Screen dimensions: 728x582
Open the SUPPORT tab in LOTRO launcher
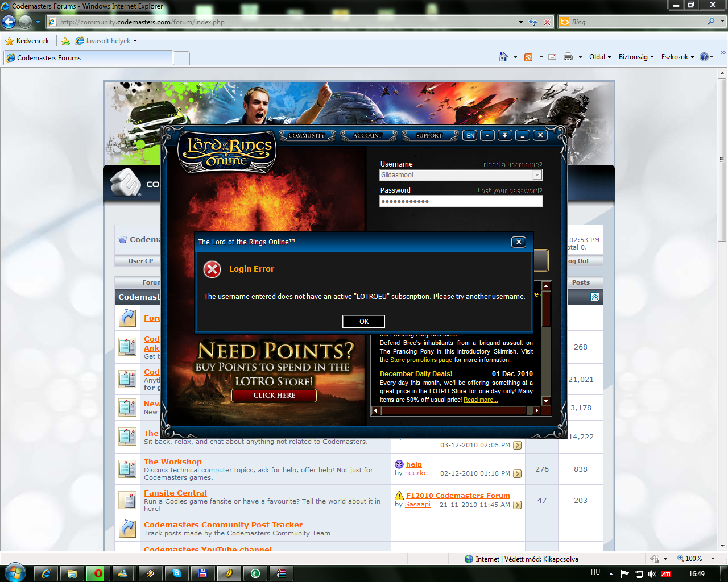click(x=429, y=135)
